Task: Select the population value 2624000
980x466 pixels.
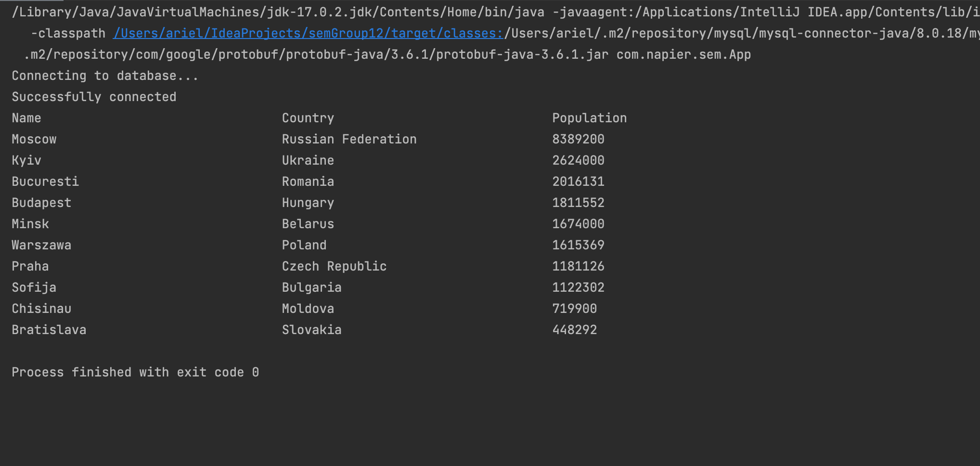Action: point(578,160)
